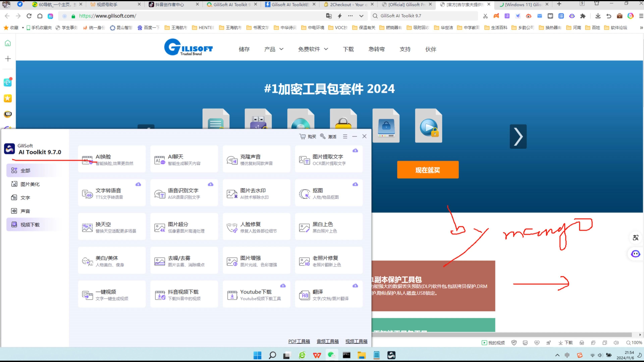Click the carousel next arrow on the webpage
This screenshot has height=362, width=644.
pos(518,136)
